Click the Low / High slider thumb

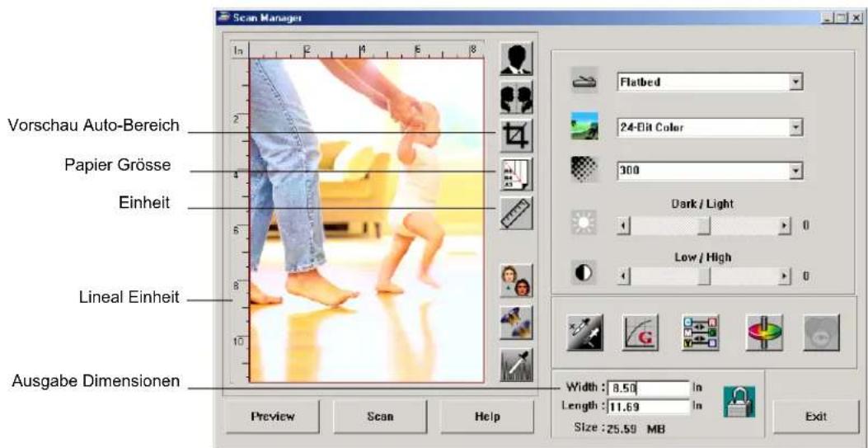[704, 275]
